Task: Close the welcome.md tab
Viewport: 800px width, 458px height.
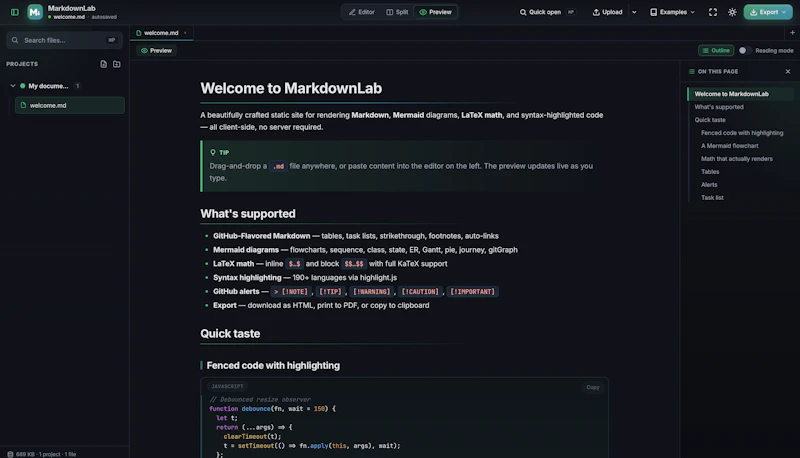Action: tap(185, 33)
